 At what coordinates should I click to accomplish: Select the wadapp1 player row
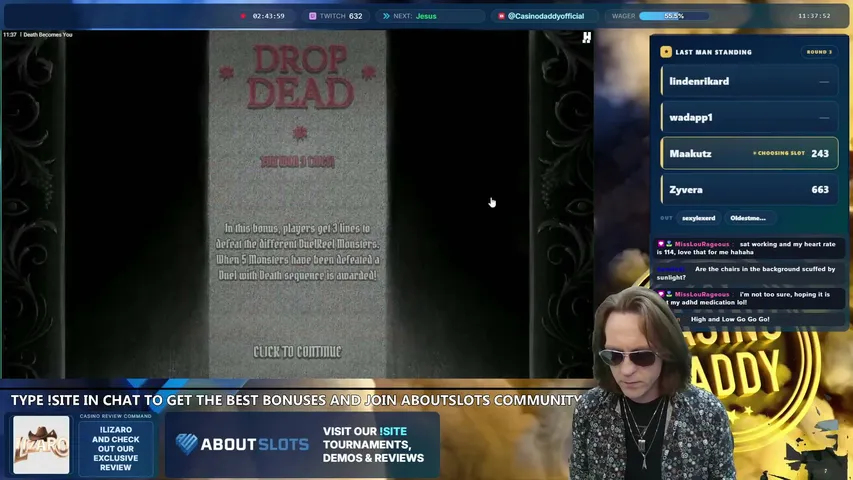(749, 118)
